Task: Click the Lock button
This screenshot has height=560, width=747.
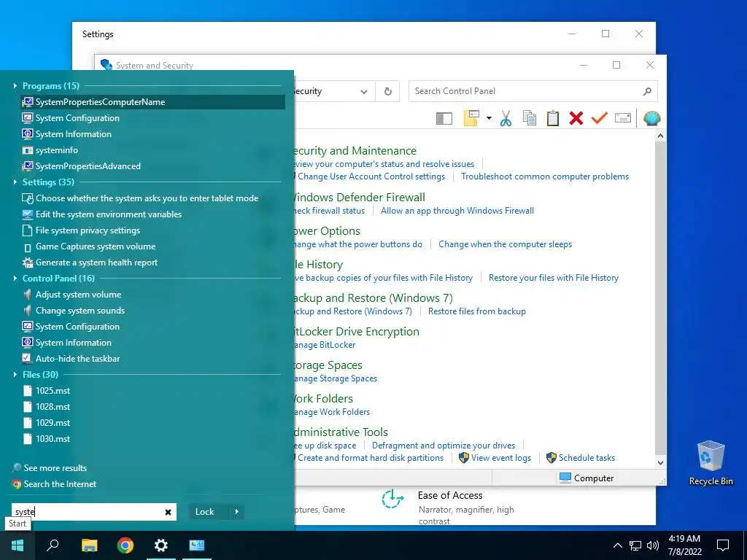Action: coord(204,512)
